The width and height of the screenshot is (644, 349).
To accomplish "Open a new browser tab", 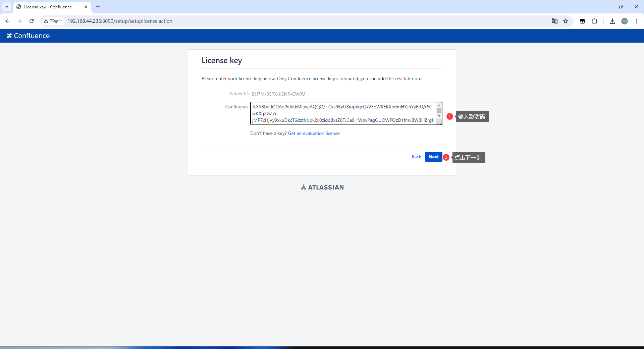I will coord(98,7).
